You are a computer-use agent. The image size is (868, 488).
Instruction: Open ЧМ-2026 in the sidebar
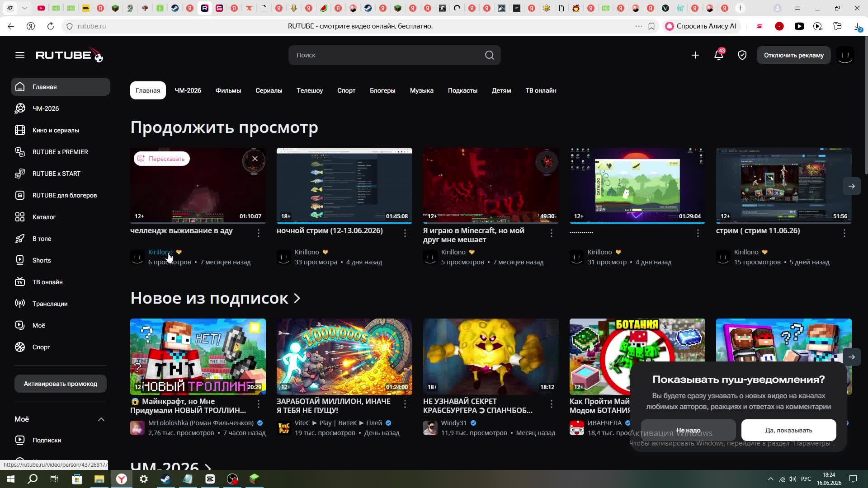(61, 108)
